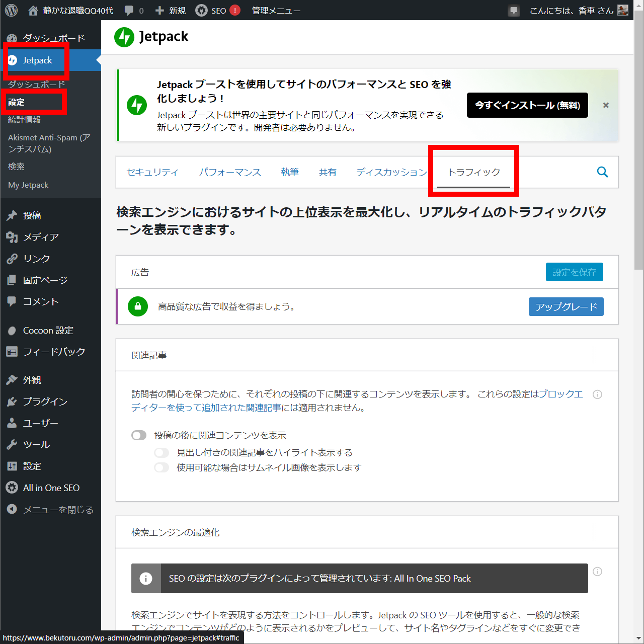Screen dimensions: 644x644
Task: Click the info icon for 検索エンジンの最適化 section
Action: pos(598,572)
